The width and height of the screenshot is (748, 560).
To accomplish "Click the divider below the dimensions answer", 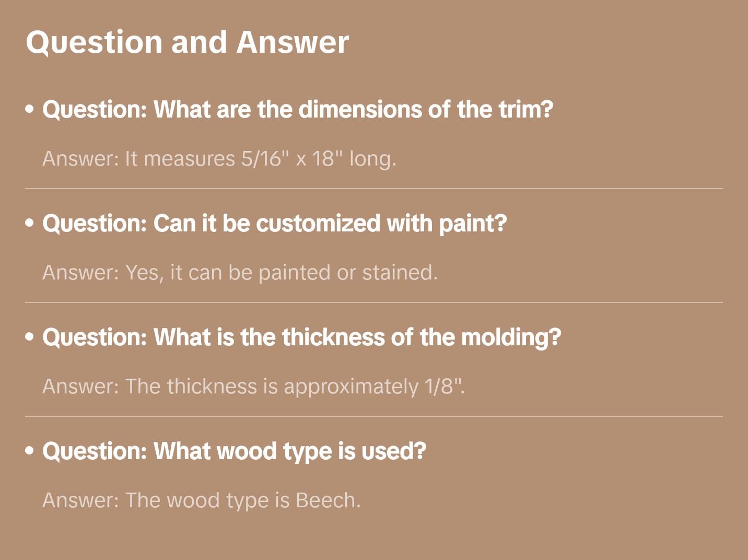I will 374,189.
